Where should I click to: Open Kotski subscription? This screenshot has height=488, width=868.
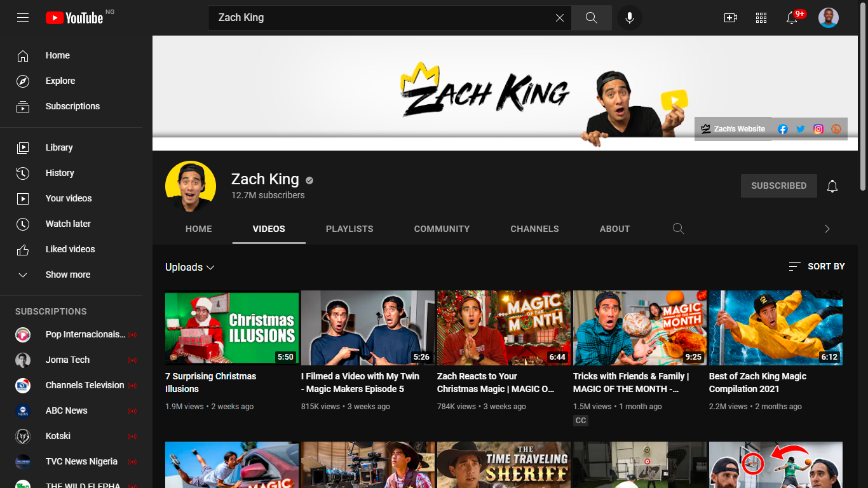[76, 436]
